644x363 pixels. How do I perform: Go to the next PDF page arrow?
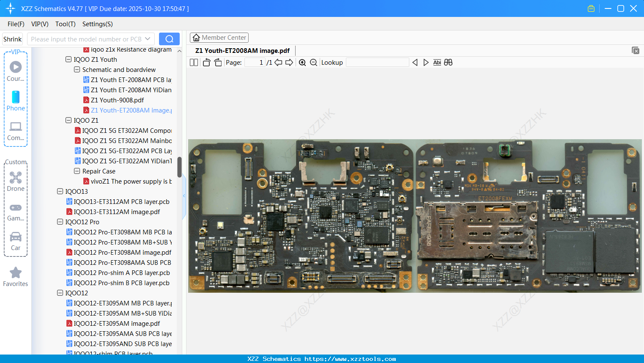pyautogui.click(x=289, y=63)
